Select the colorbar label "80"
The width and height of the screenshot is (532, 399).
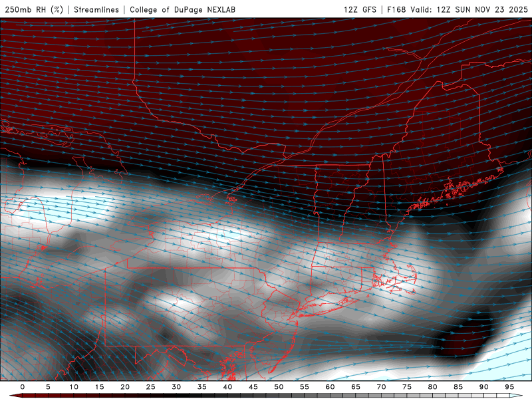click(x=432, y=387)
